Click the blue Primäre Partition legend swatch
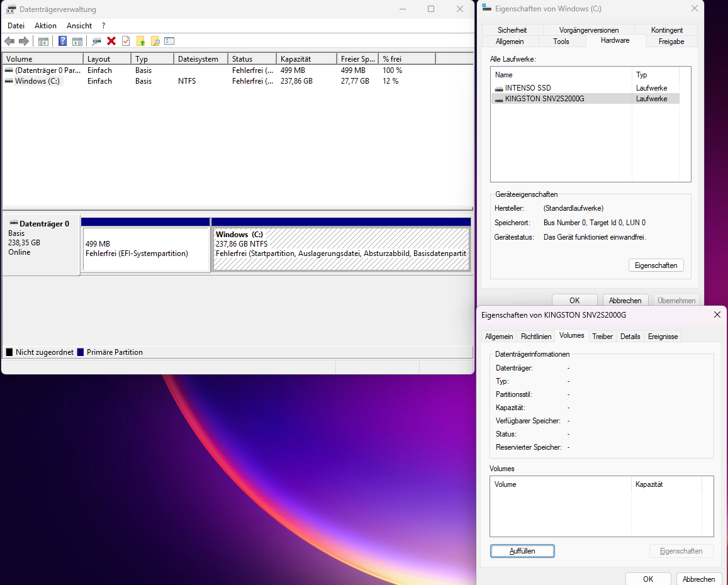The width and height of the screenshot is (728, 585). [x=81, y=352]
